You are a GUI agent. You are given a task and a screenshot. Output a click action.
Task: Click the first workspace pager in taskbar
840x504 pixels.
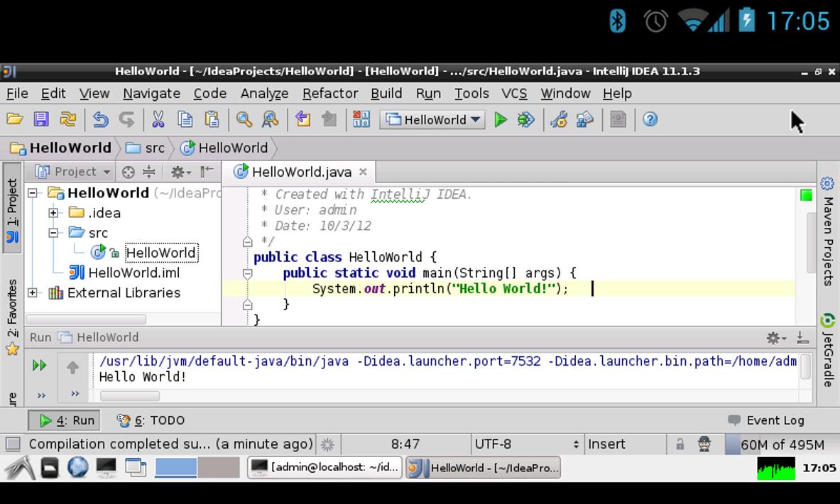(175, 468)
